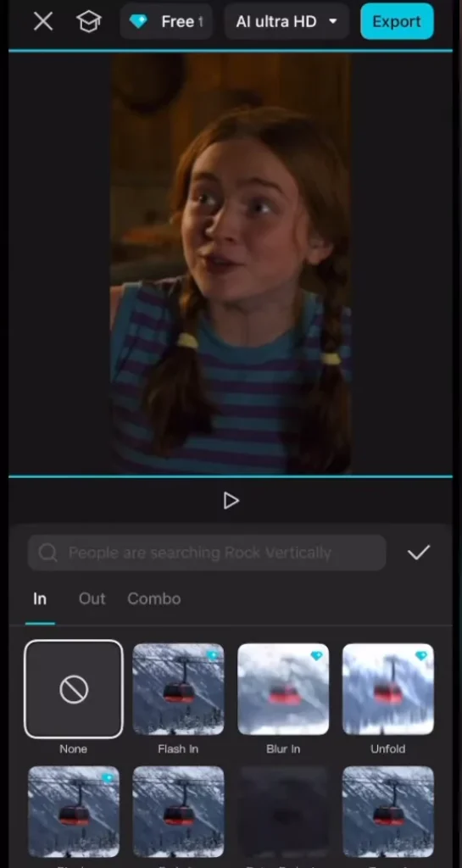Viewport: 462px width, 868px height.
Task: Switch to the Combo animations tab
Action: tap(153, 599)
